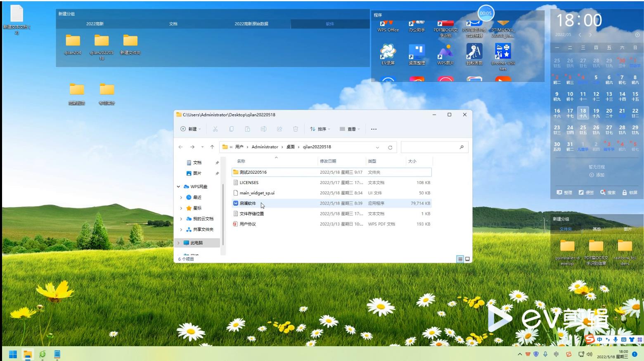Switch to the details list view

[460, 259]
